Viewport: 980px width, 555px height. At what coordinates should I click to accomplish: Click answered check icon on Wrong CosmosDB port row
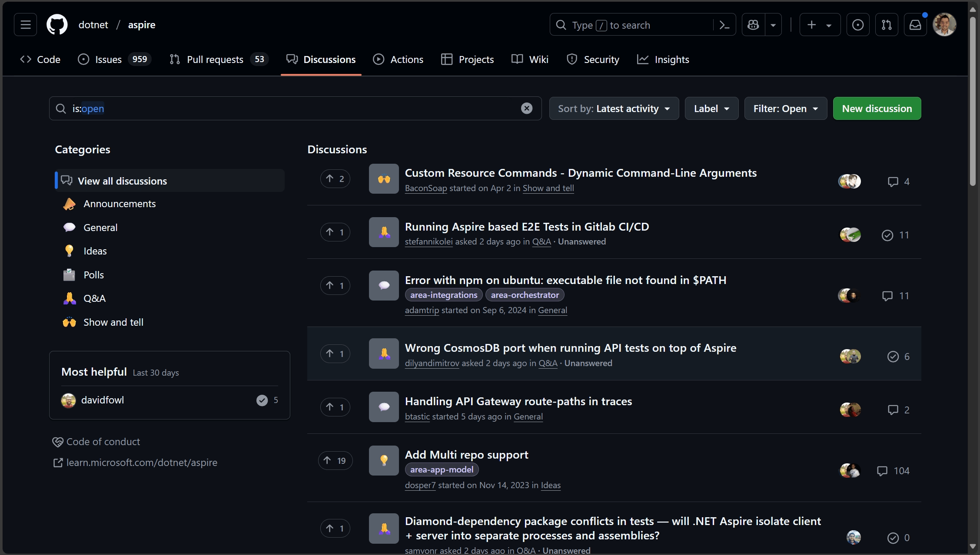(893, 357)
